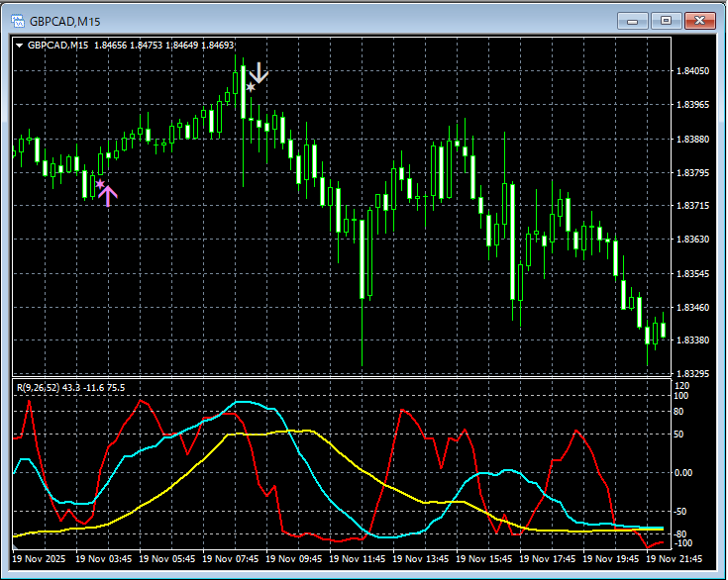This screenshot has width=728, height=580.
Task: Click price level 1.83880 on scale
Action: tap(692, 140)
